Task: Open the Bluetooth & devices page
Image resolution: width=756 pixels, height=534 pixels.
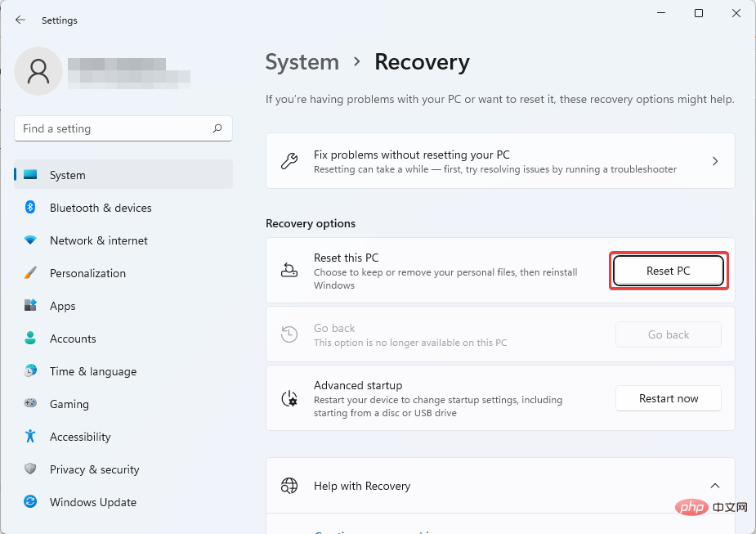Action: click(101, 208)
